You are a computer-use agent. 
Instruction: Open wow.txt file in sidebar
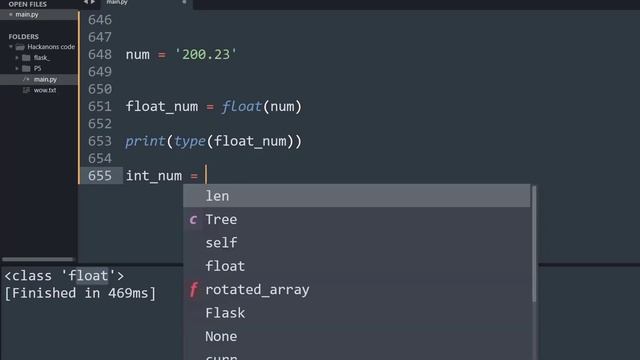[x=45, y=90]
